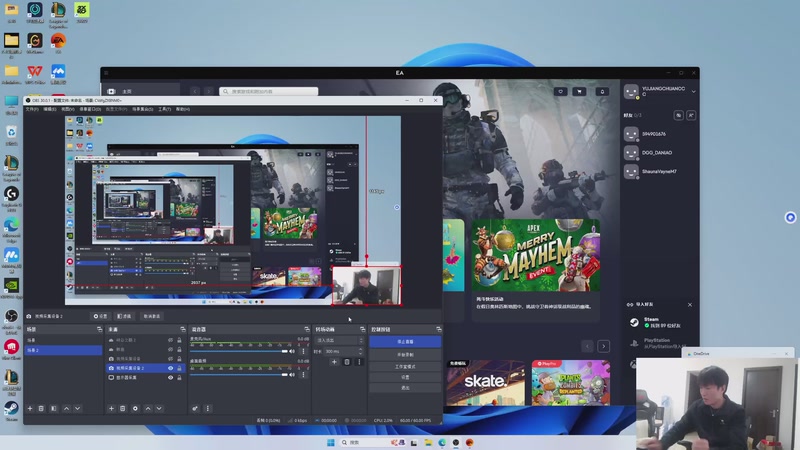800x450 pixels.
Task: Move scene up in OBS Scenes panel
Action: (x=66, y=409)
